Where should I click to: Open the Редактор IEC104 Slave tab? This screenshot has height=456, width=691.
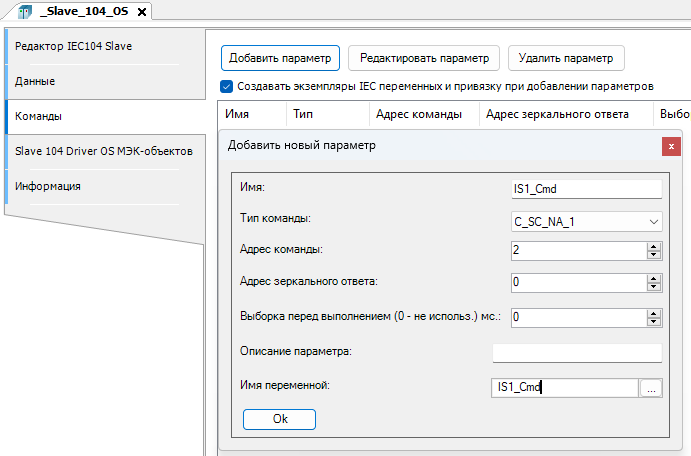pyautogui.click(x=73, y=46)
